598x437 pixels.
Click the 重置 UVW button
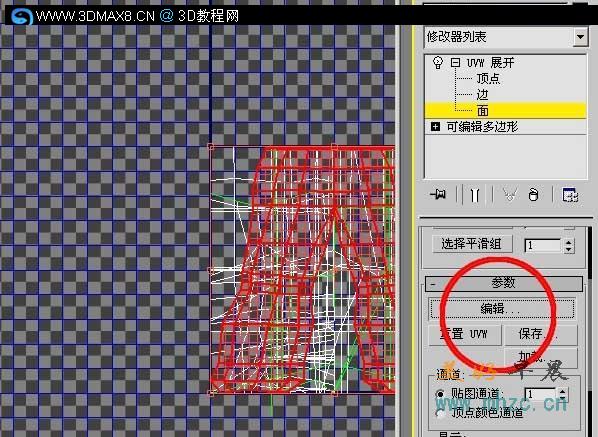point(464,334)
